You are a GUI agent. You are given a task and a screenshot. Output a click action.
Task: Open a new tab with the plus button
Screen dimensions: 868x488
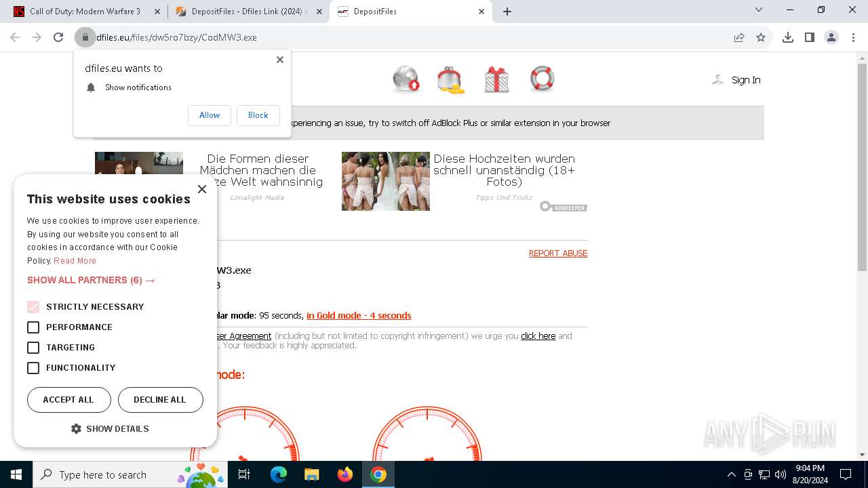(507, 12)
